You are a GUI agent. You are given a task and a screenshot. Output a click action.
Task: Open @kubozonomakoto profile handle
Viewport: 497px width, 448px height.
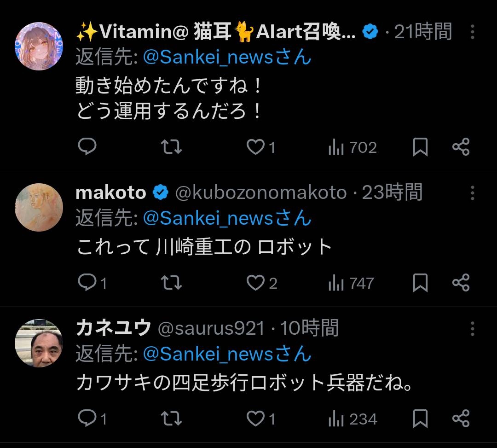click(260, 193)
